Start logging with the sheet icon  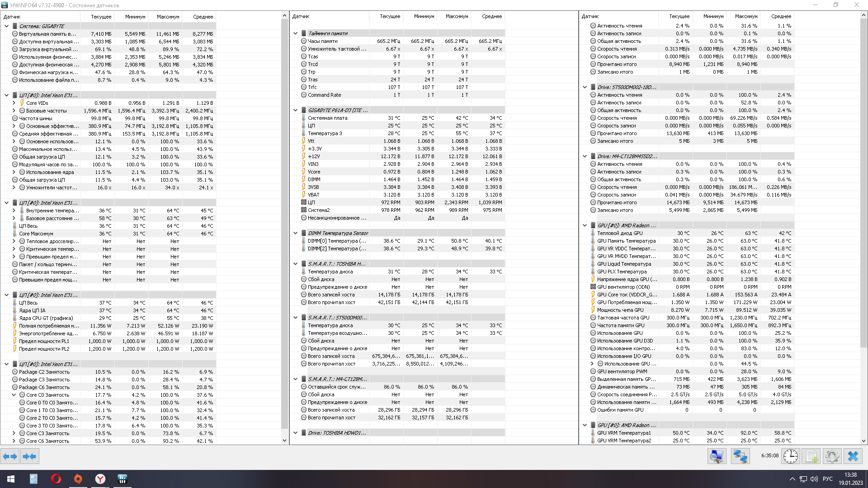(811, 456)
